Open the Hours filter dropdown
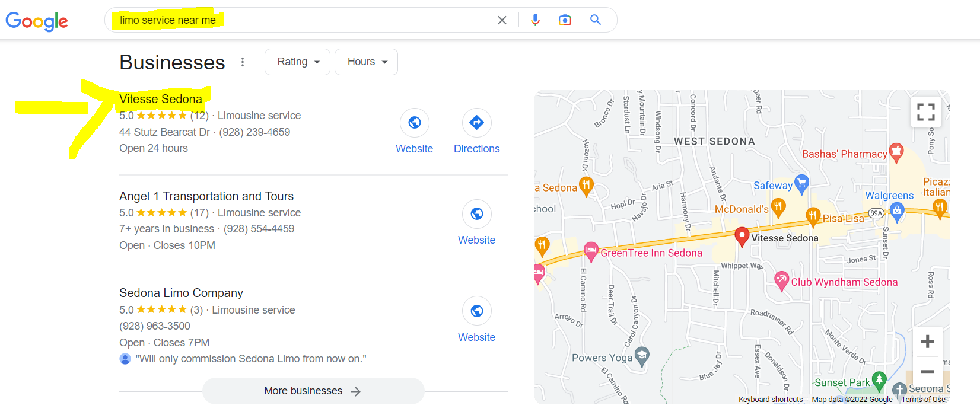The image size is (980, 418). click(366, 62)
